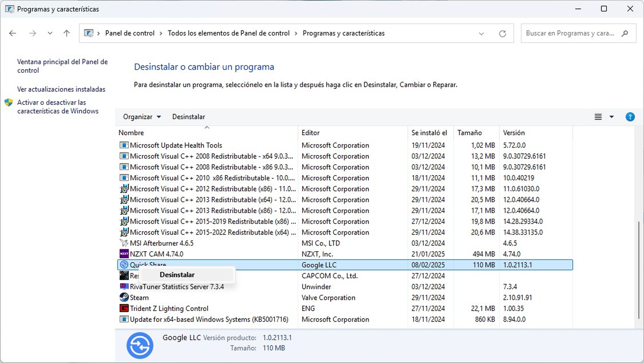Click the Visual C++ 2008 x86 icon

[x=124, y=167]
